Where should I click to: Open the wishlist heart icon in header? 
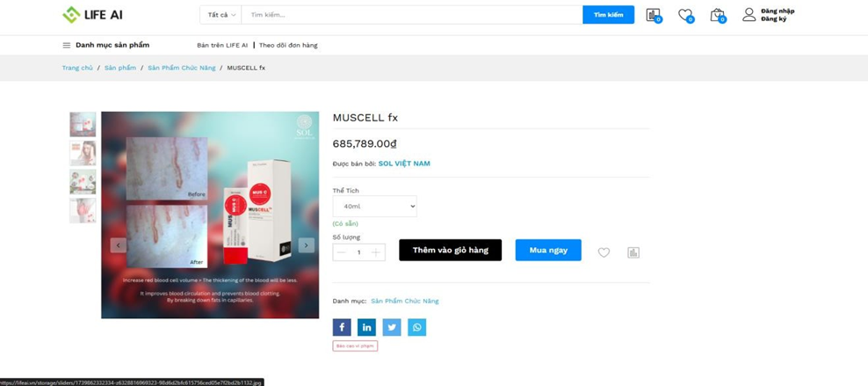(685, 15)
